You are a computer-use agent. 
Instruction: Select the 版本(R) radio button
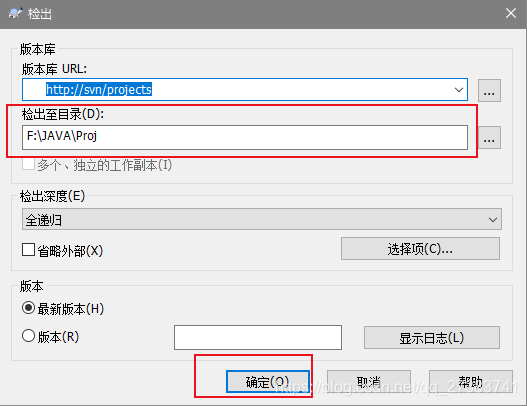pos(28,336)
